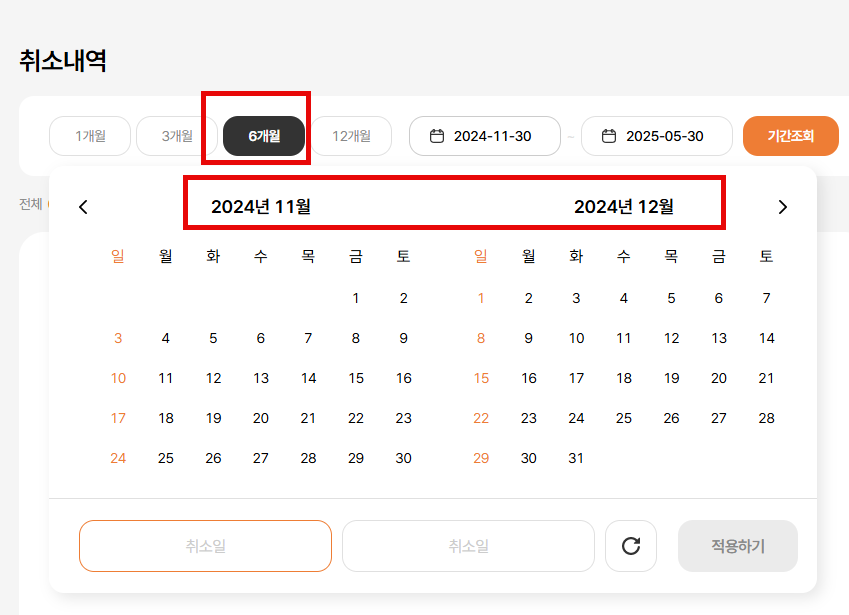This screenshot has height=615, width=849.
Task: Click the 적용하기 apply button
Action: coord(737,546)
